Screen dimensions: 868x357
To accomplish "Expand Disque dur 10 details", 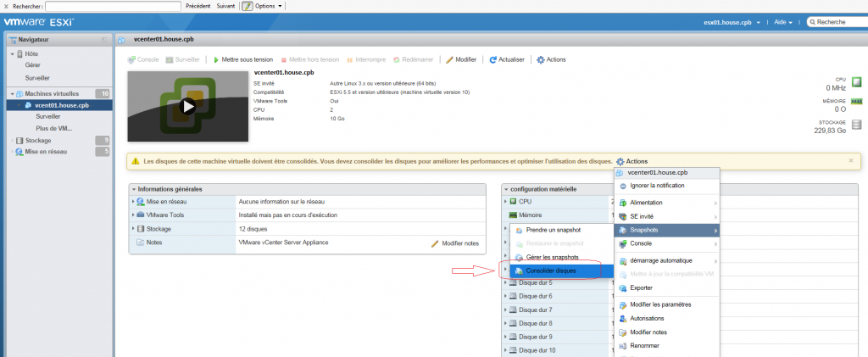I will [x=506, y=350].
